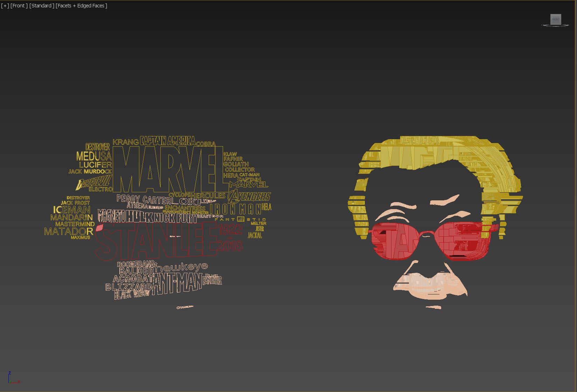
Task: Select the BLACK PANTHER text spline
Action: [x=213, y=279]
